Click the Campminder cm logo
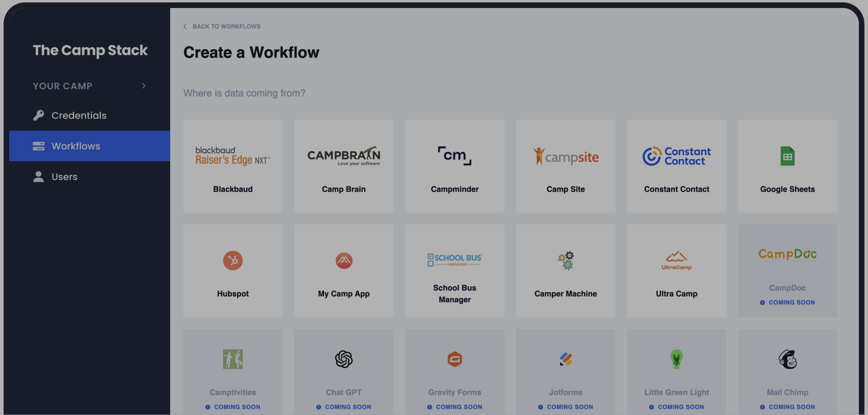The width and height of the screenshot is (868, 415). (455, 156)
